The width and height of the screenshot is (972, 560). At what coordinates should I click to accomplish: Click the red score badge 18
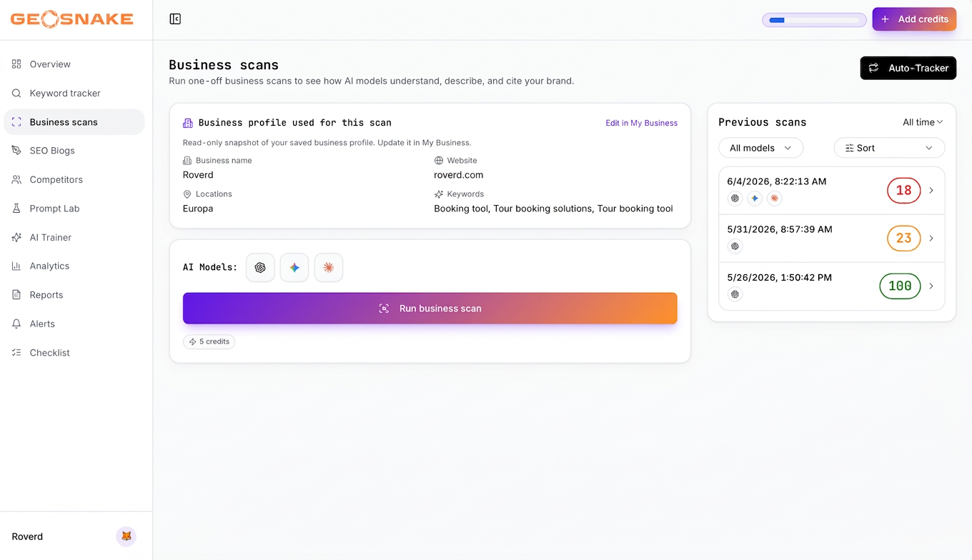(x=903, y=191)
